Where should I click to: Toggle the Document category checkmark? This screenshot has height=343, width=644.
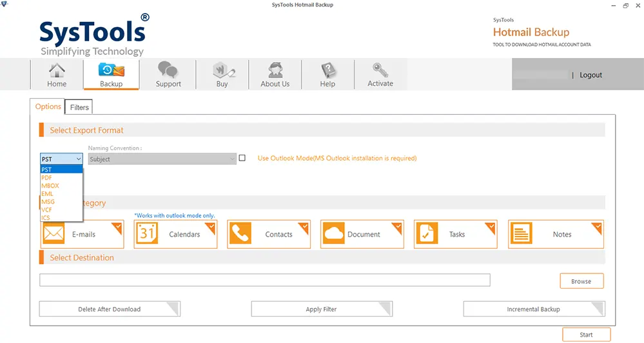[x=398, y=227]
